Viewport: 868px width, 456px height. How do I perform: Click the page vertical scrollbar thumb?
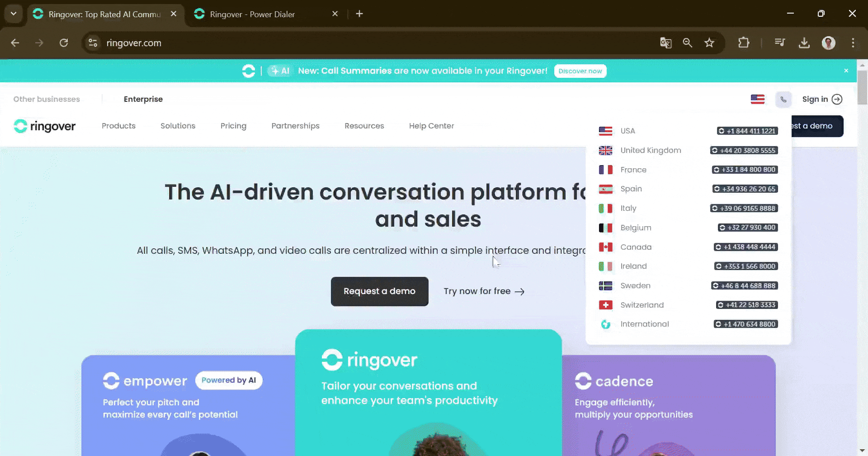(862, 88)
